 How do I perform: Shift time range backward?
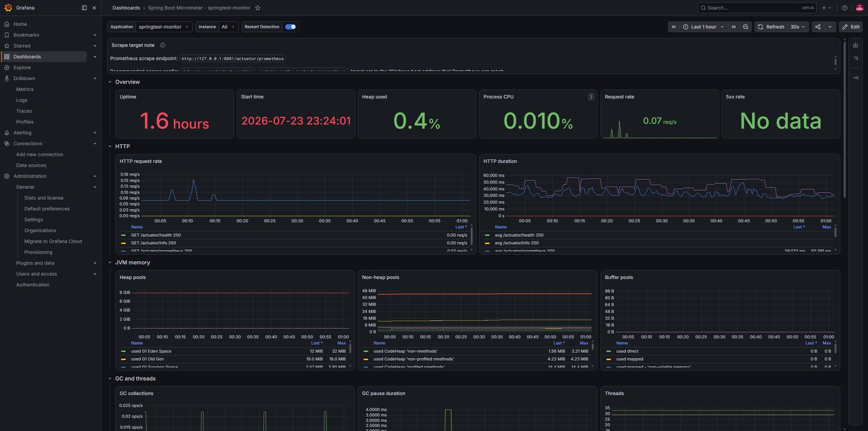point(674,27)
